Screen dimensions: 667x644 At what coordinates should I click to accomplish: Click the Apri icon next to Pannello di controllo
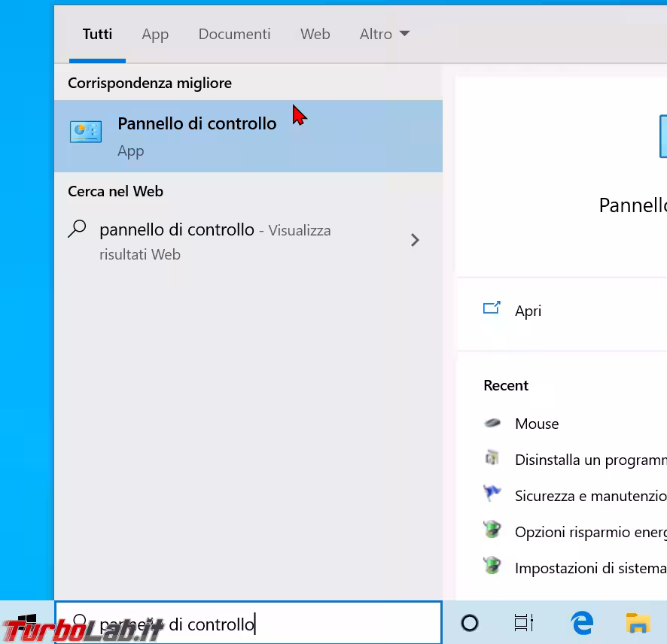492,308
